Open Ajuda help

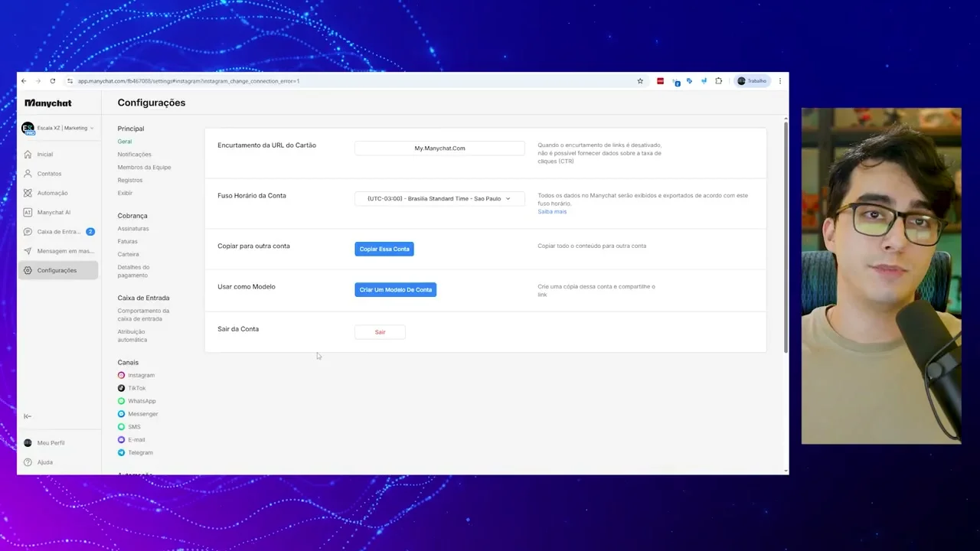click(44, 462)
